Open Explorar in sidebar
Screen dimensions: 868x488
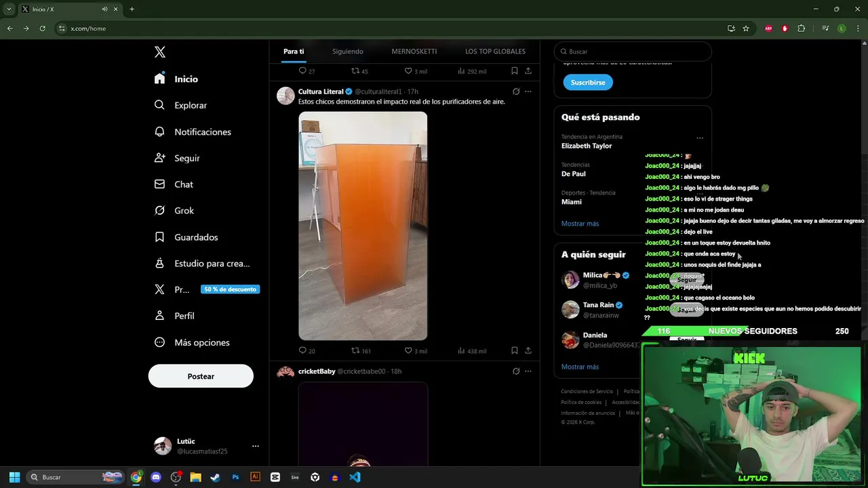pos(180,105)
